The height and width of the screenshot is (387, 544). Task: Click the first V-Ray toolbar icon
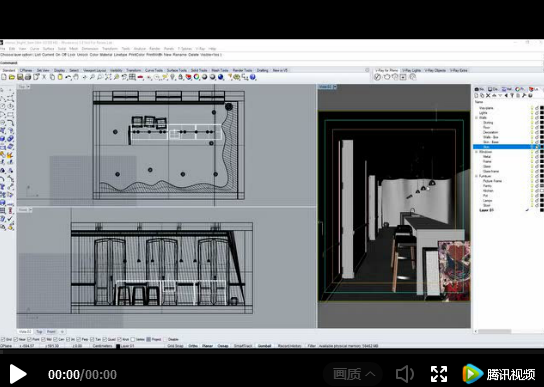tap(377, 77)
